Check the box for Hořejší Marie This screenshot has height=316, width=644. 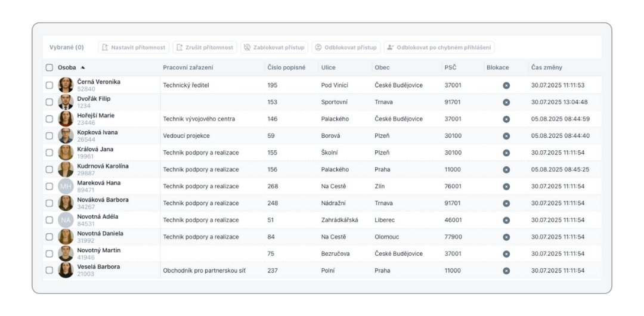coord(49,119)
